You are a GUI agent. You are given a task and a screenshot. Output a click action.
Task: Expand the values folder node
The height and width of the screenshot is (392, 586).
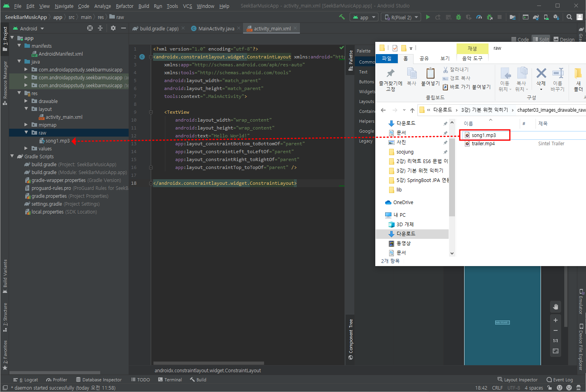(x=26, y=148)
